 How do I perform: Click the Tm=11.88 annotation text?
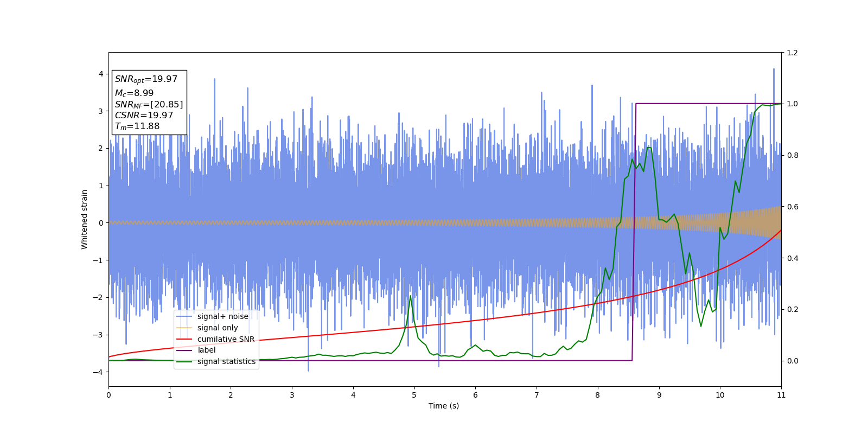[137, 126]
